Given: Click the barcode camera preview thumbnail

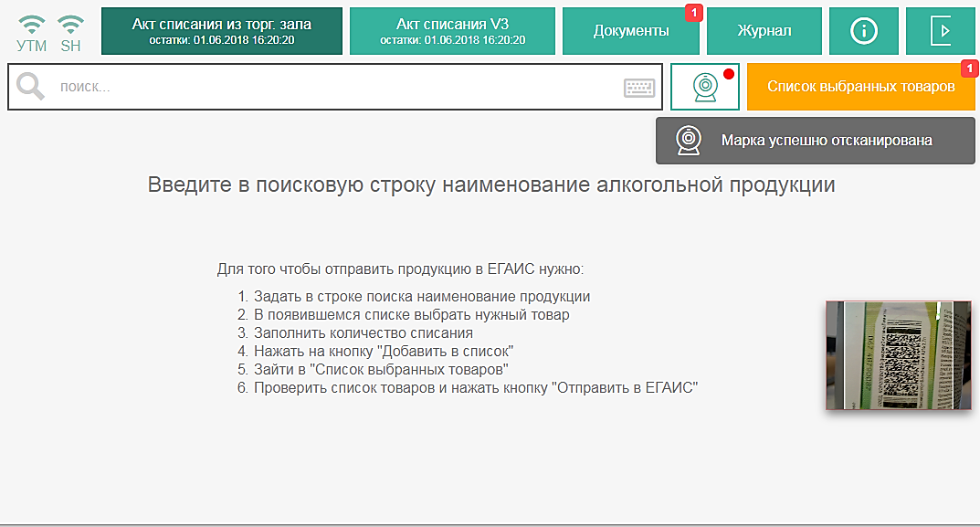Looking at the screenshot, I should point(899,355).
